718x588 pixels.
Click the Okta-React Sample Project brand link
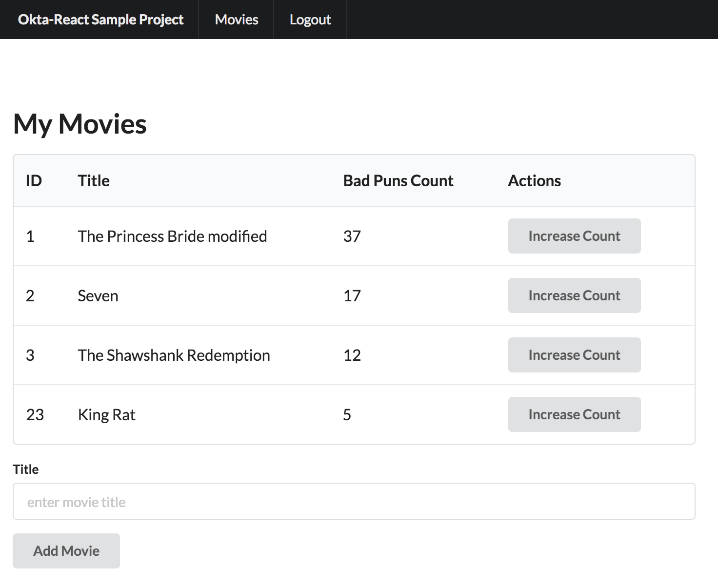[x=100, y=20]
